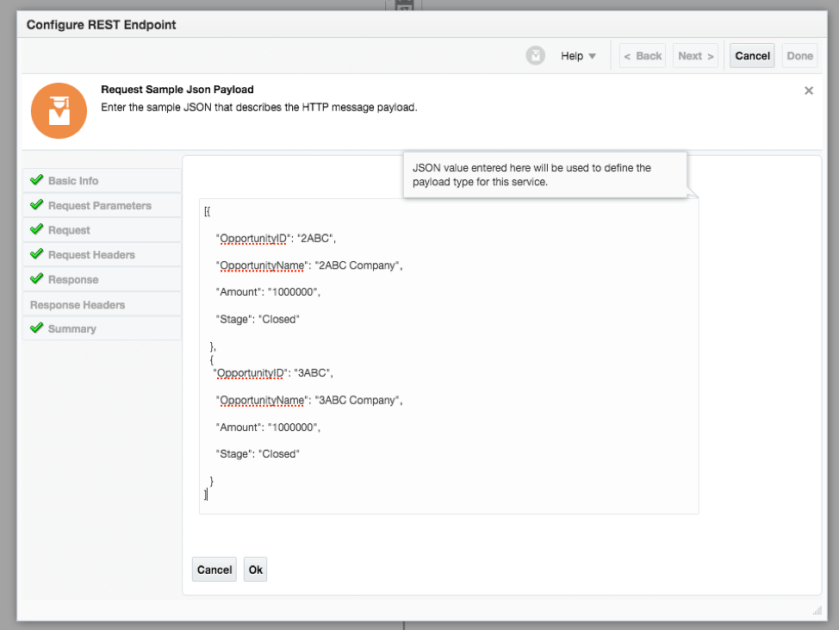Click the dialog resize handle at bottom corner
839x630 pixels.
(x=815, y=611)
